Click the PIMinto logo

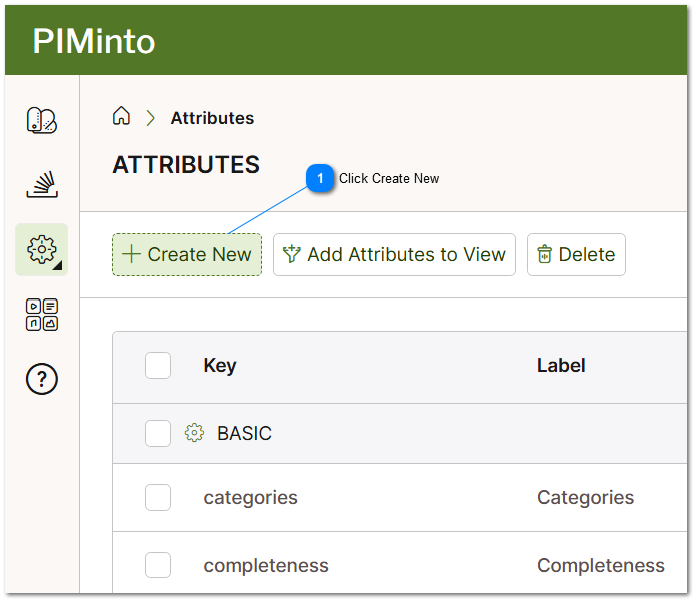click(94, 41)
